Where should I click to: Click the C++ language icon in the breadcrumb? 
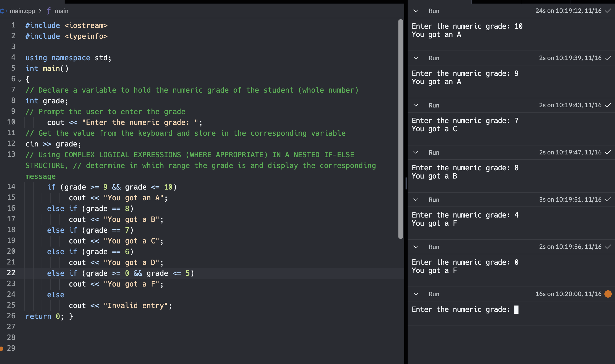click(x=4, y=11)
